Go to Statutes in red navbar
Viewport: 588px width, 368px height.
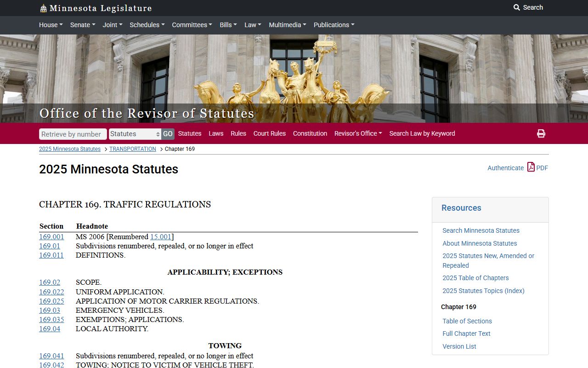(x=190, y=133)
